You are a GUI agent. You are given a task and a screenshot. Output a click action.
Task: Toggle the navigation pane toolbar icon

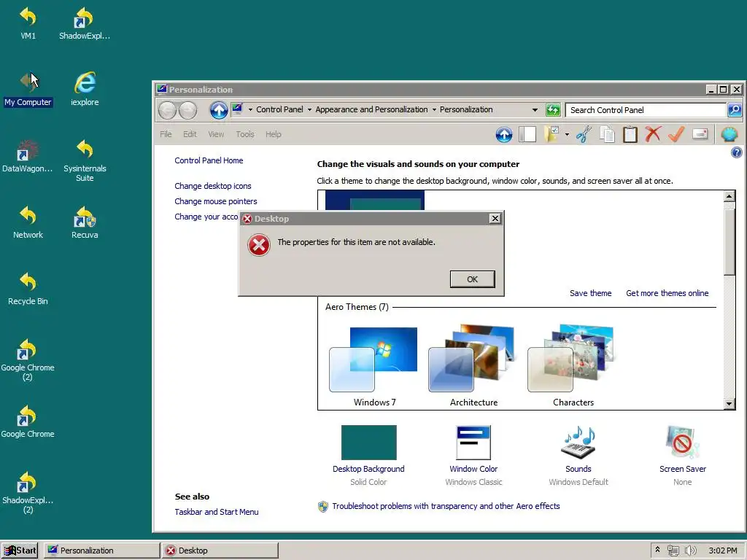click(527, 134)
